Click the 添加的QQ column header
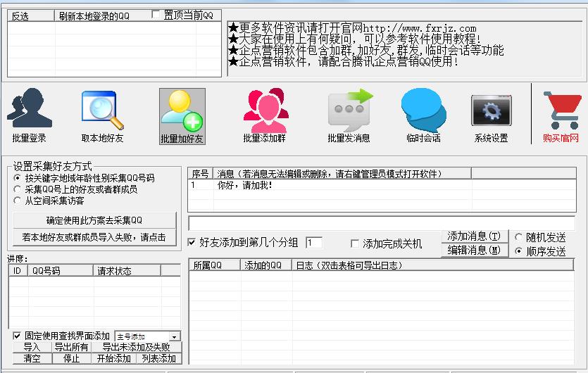Screen dimensions: 588x373 (266, 265)
